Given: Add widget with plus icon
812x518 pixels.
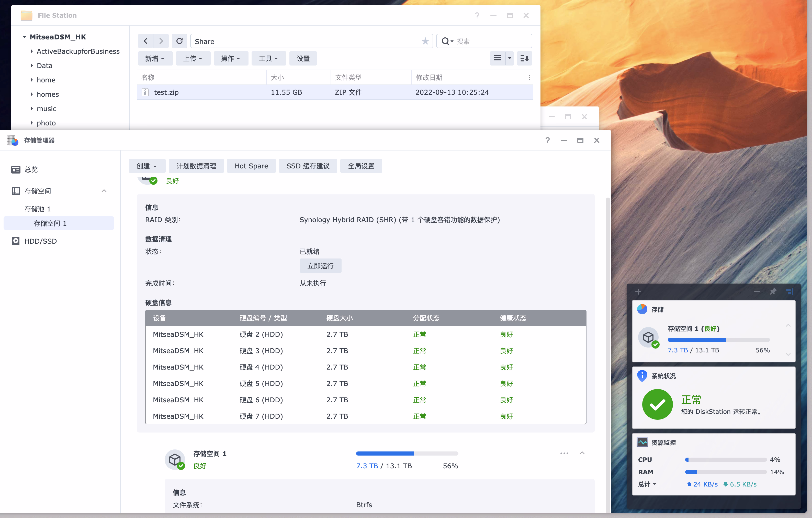Looking at the screenshot, I should (x=638, y=292).
